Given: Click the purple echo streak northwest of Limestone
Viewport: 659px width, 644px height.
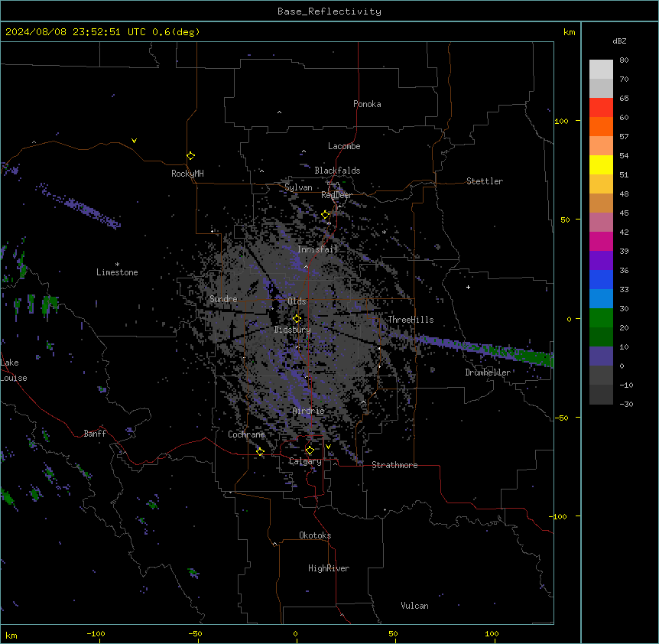Looking at the screenshot, I should [x=80, y=206].
